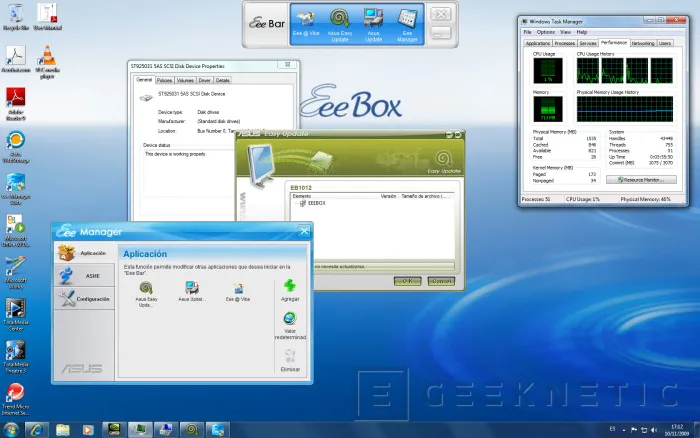
Task: Open the User Manual PDF desktop icon
Action: 47,17
